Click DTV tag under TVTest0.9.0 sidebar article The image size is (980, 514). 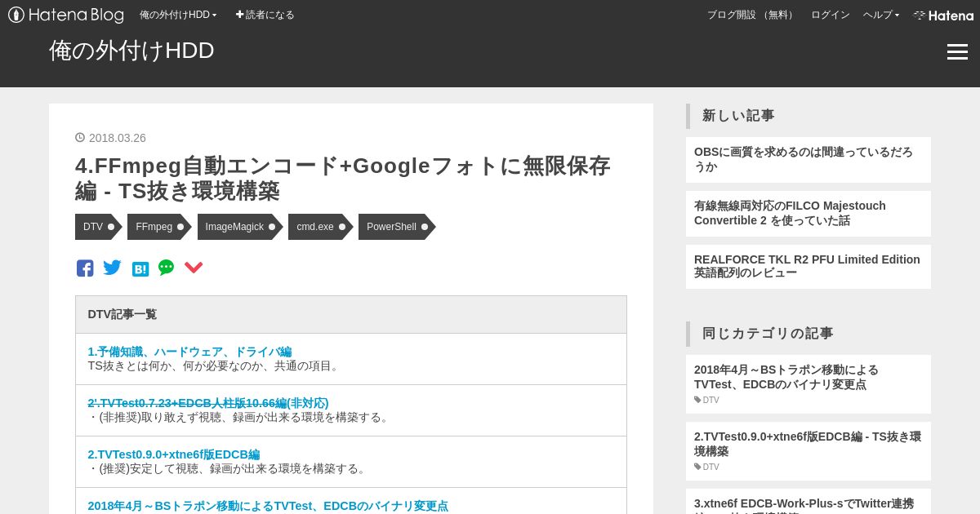tap(707, 467)
